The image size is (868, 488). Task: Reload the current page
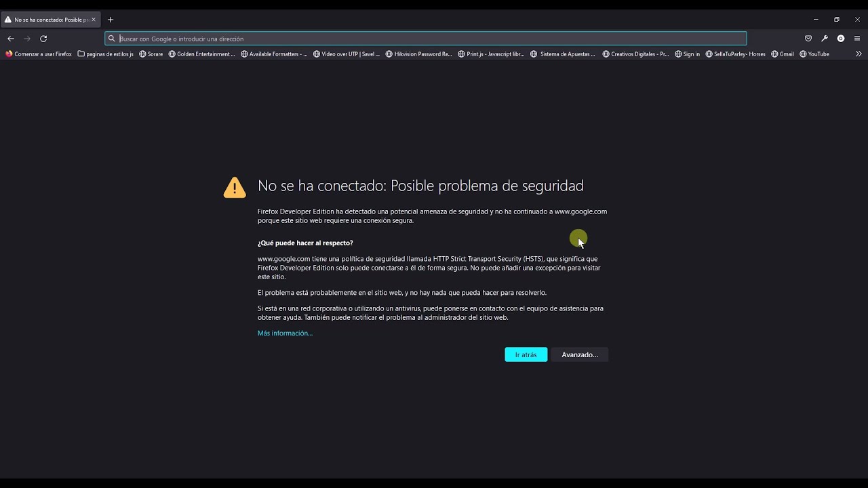pyautogui.click(x=43, y=39)
